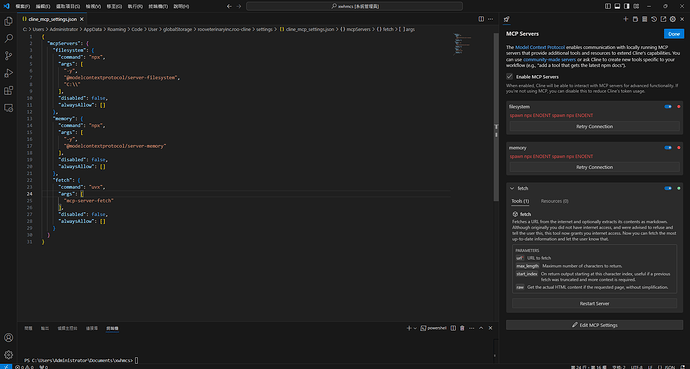This screenshot has height=369, width=690.
Task: Open the Source Control view
Action: [x=8, y=56]
